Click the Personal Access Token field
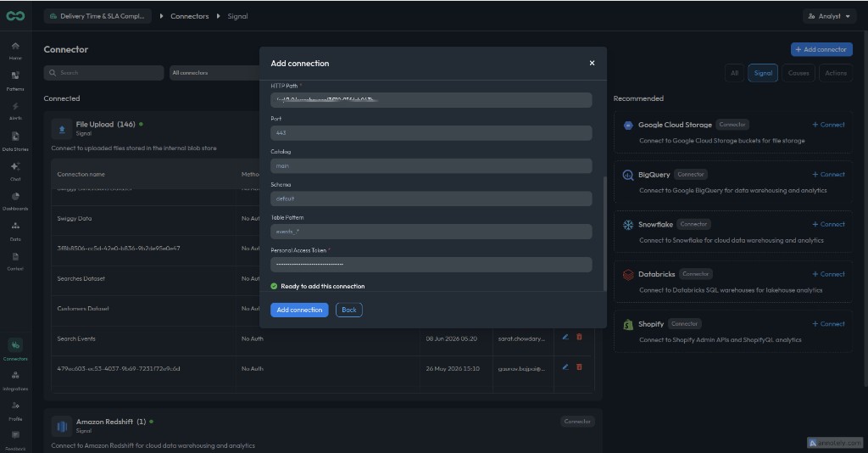 tap(431, 264)
